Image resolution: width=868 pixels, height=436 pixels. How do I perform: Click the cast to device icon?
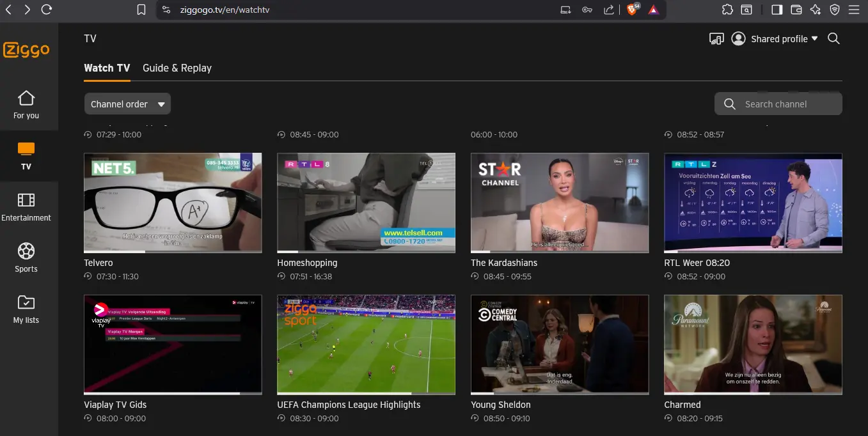pos(716,39)
